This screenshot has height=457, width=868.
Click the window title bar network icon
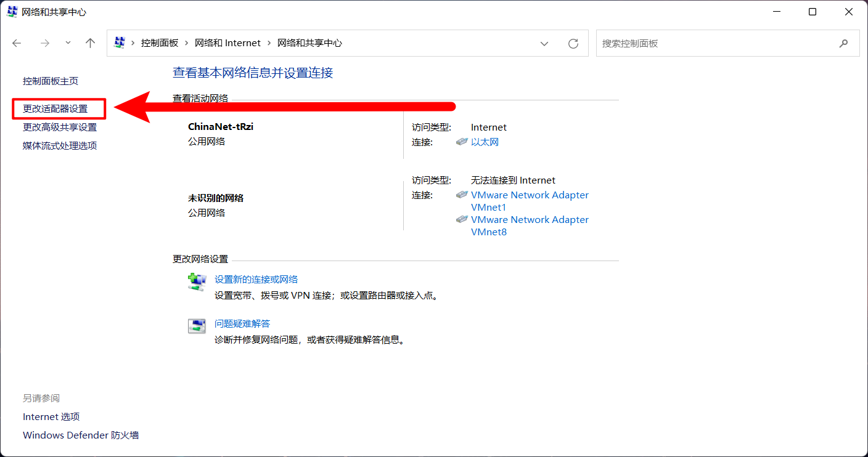click(12, 12)
